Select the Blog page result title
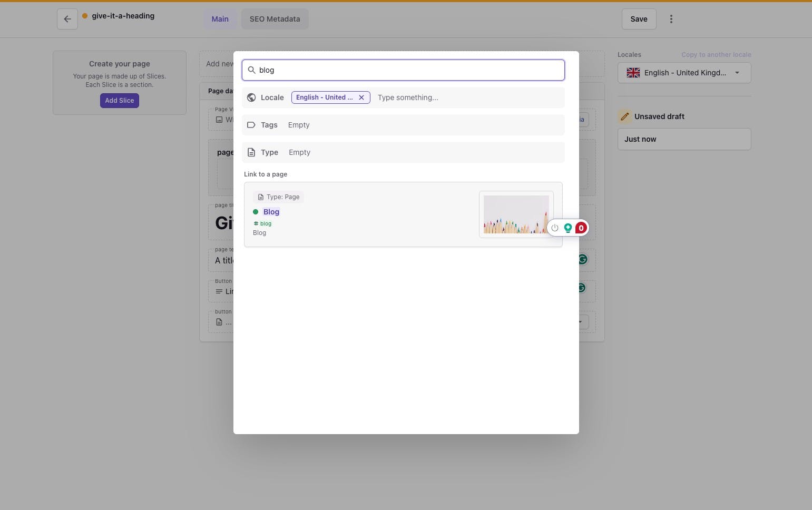Screen dimensions: 812x510 coord(271,212)
